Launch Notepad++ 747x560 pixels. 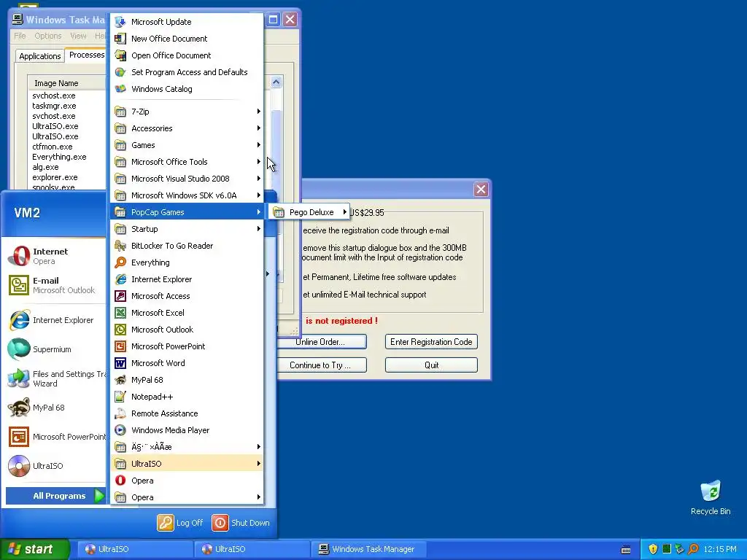187,397
